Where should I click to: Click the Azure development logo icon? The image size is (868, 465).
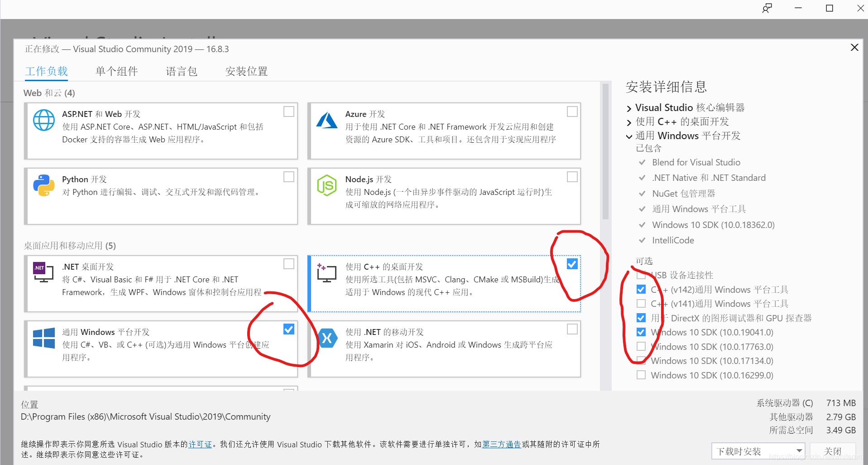(327, 120)
